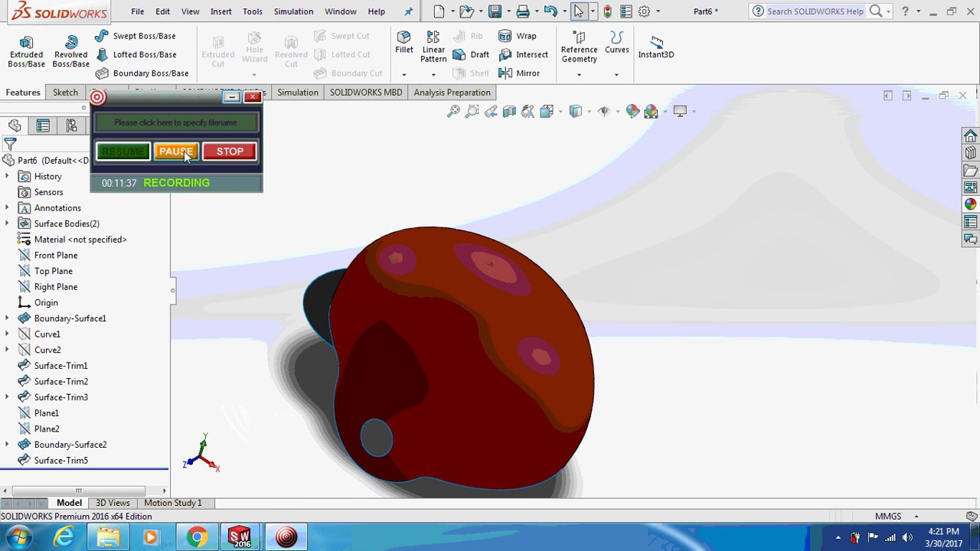
Task: Click the Edit Appearance icon
Action: click(632, 112)
